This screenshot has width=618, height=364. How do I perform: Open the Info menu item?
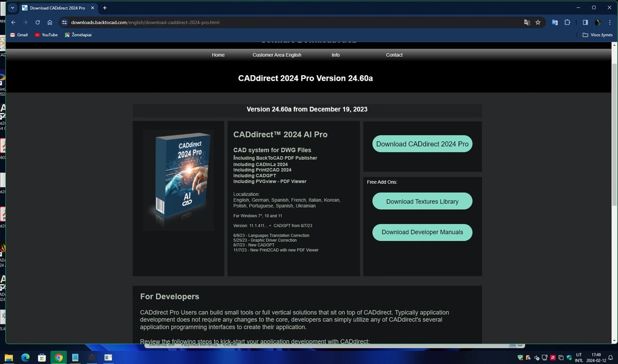click(335, 55)
